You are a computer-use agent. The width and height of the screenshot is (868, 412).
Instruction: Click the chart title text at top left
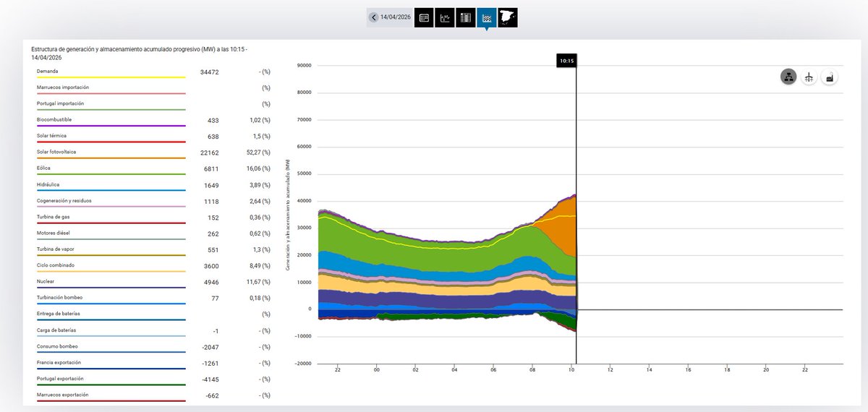tap(139, 53)
